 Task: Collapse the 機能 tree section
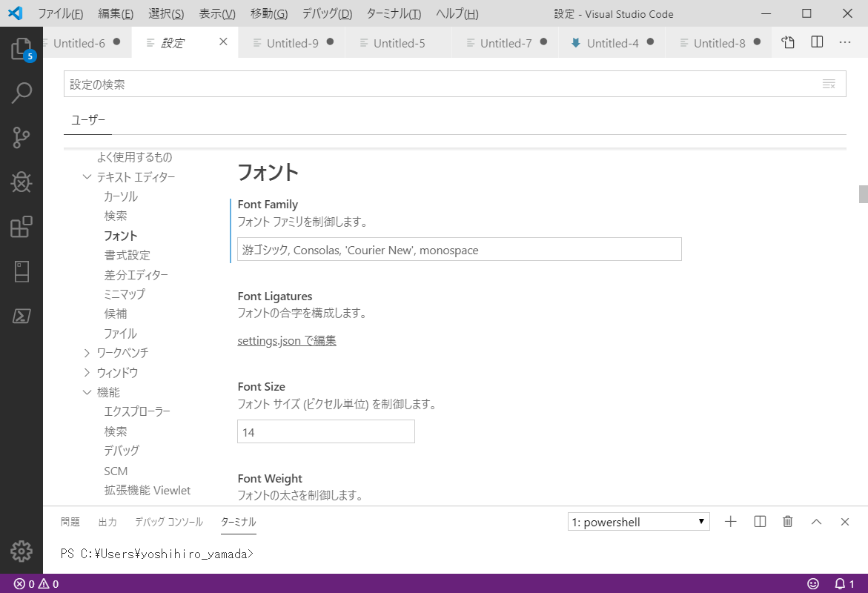(87, 392)
